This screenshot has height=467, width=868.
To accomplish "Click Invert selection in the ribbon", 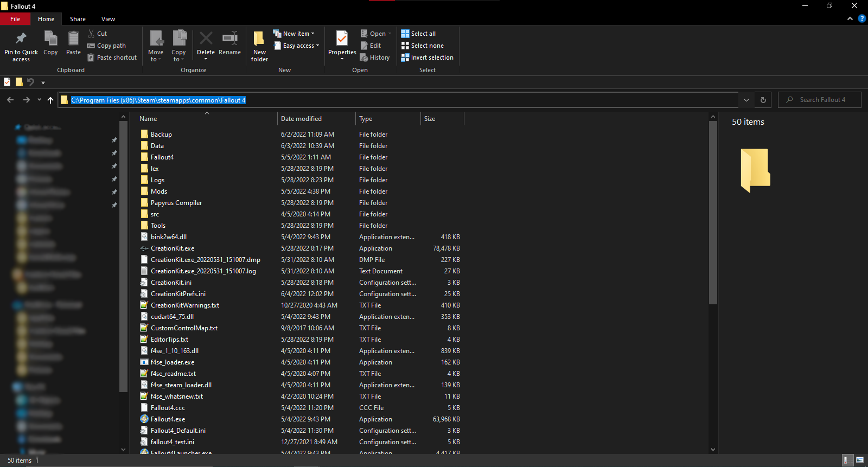I will [427, 57].
